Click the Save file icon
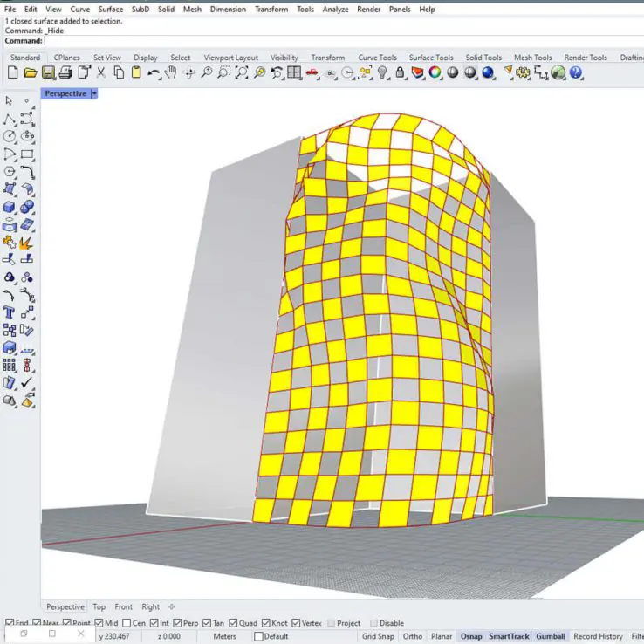 pyautogui.click(x=48, y=72)
